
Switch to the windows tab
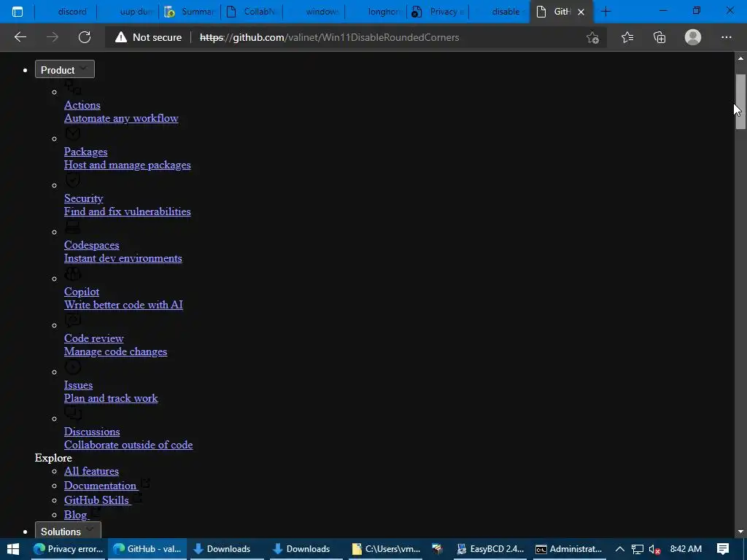point(314,12)
